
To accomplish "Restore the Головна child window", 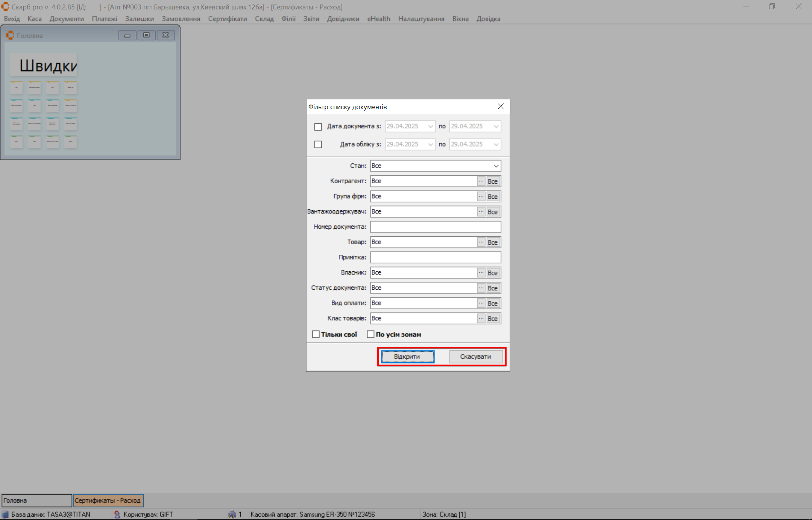I will click(x=146, y=35).
